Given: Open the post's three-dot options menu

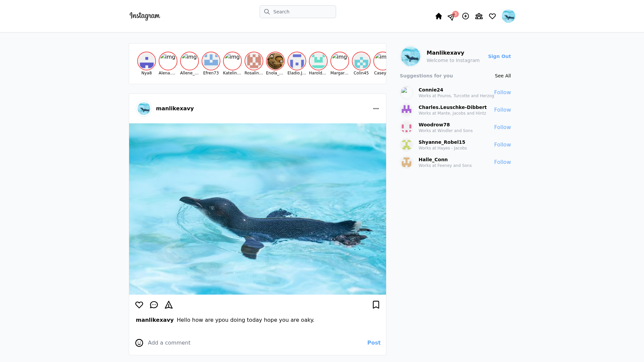Looking at the screenshot, I should coord(376,109).
